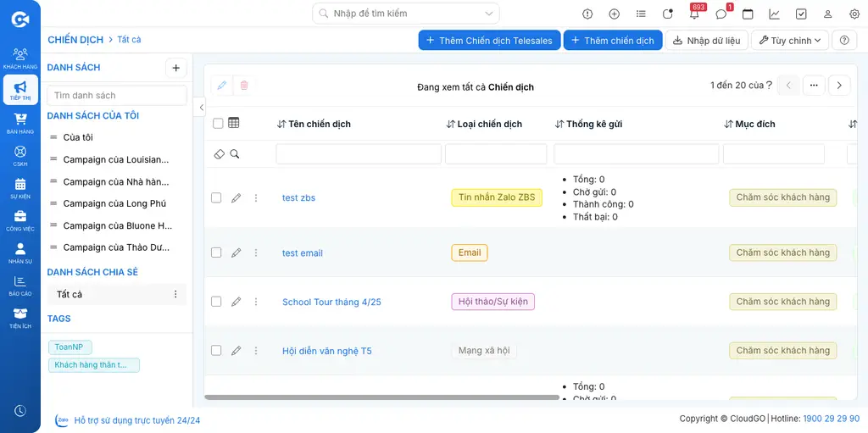This screenshot has height=433, width=868.
Task: Select all campaigns with header checkbox
Action: 218,124
